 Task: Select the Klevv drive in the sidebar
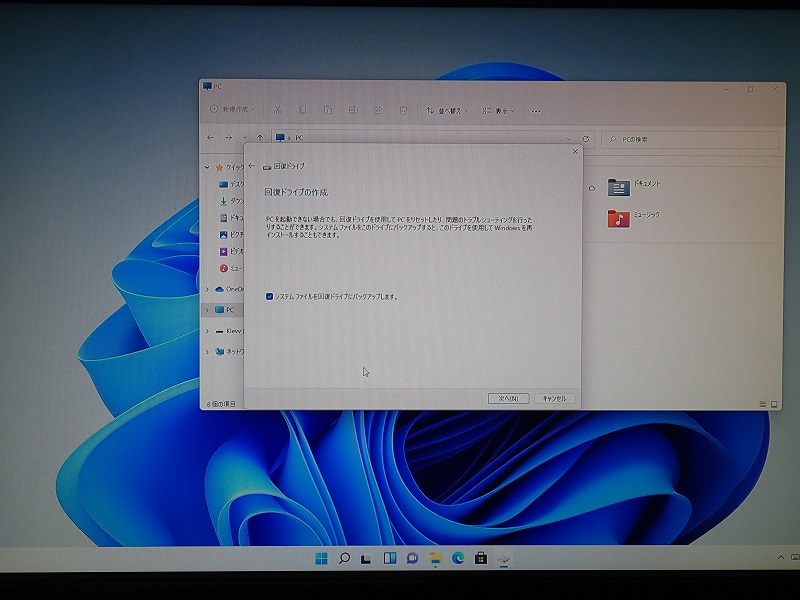coord(230,331)
